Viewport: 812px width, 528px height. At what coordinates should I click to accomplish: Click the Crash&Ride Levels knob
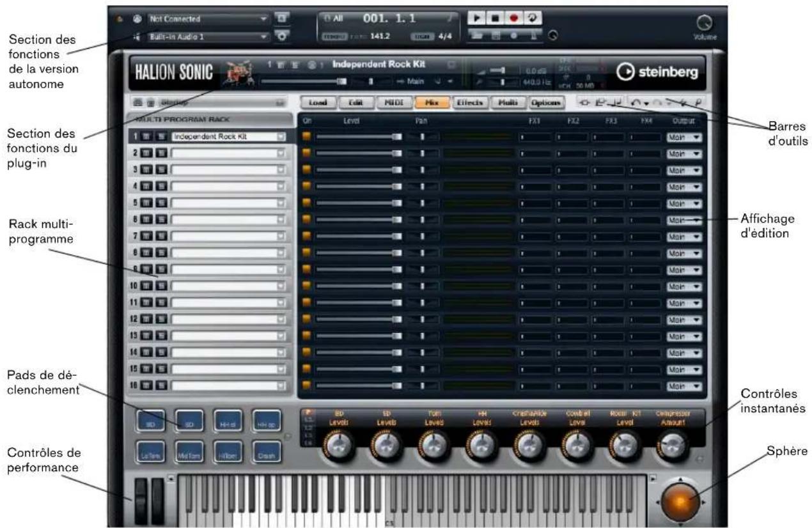[529, 447]
